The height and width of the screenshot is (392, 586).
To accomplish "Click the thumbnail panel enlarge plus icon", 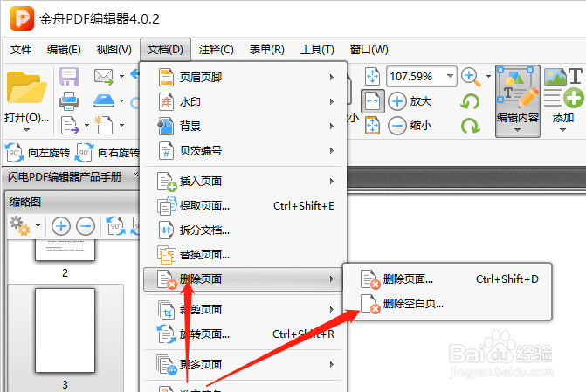I will tap(61, 226).
